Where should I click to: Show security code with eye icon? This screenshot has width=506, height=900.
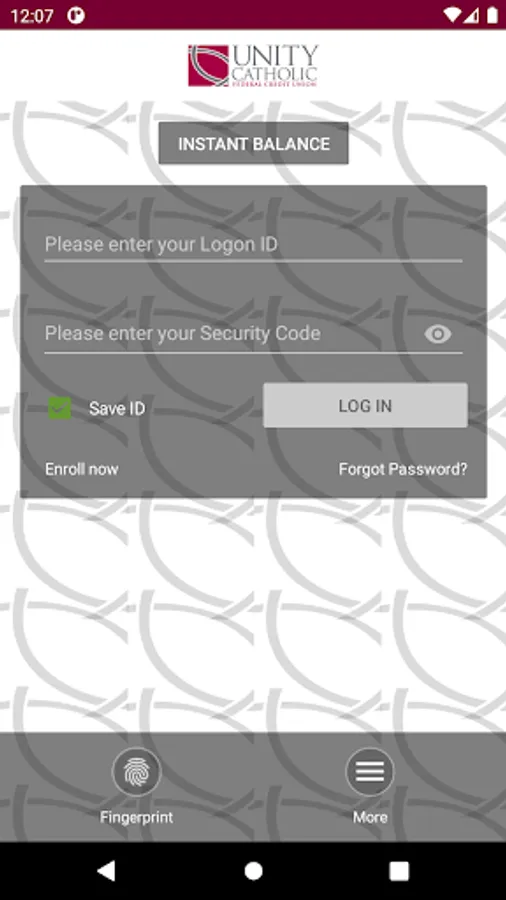tap(438, 334)
